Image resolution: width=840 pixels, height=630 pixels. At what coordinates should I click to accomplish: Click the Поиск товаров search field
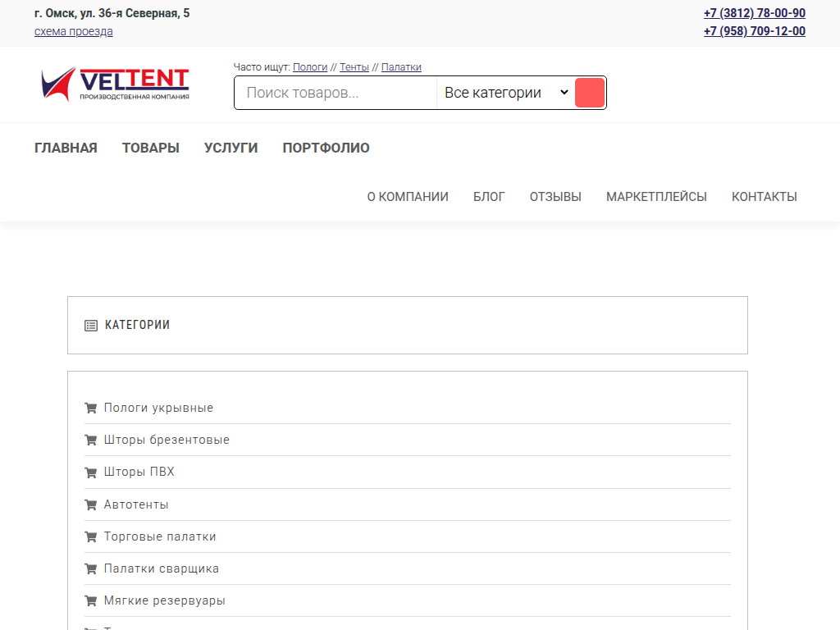(335, 93)
